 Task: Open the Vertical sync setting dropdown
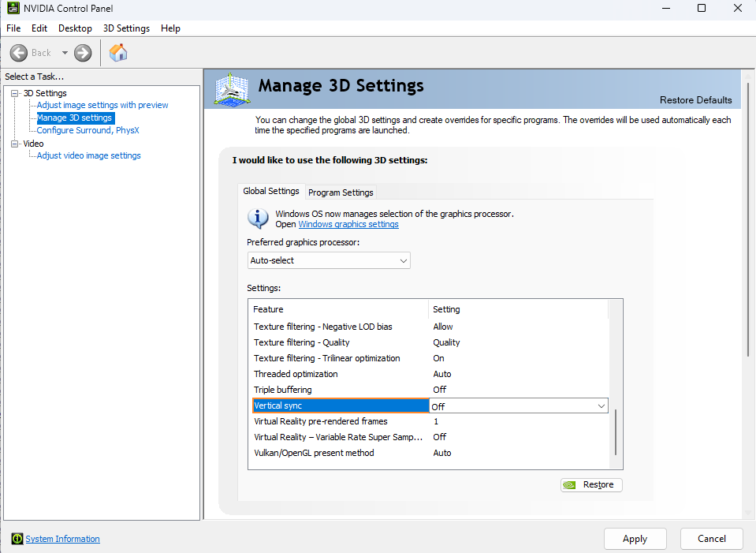click(601, 405)
